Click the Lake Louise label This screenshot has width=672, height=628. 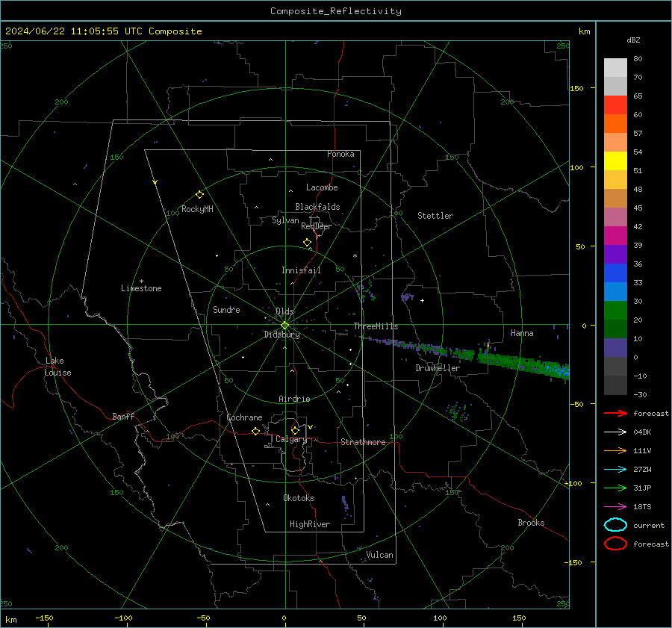pyautogui.click(x=57, y=367)
